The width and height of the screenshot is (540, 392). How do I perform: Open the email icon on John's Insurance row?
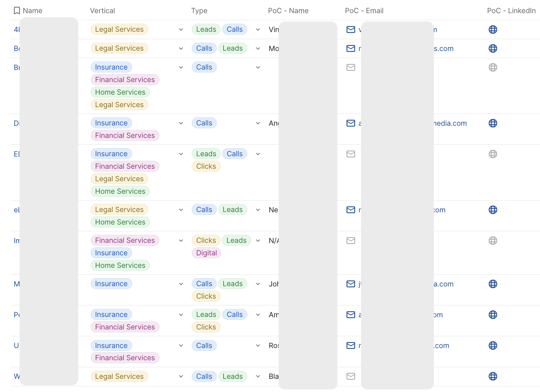coord(351,284)
